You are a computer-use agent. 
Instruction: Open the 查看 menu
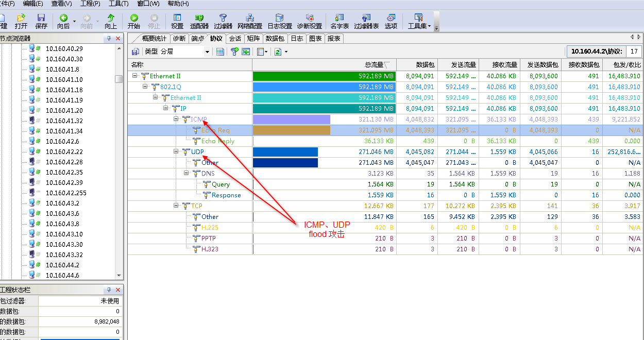[x=61, y=4]
